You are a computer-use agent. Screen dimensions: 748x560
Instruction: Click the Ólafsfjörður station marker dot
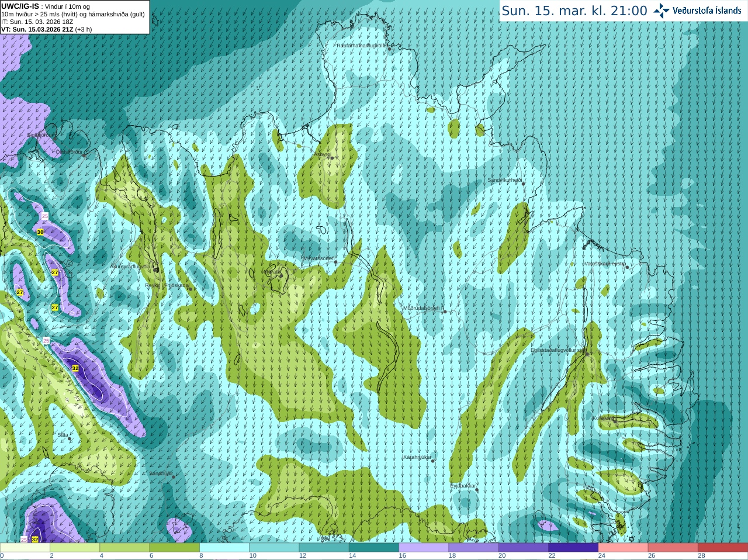click(x=84, y=155)
